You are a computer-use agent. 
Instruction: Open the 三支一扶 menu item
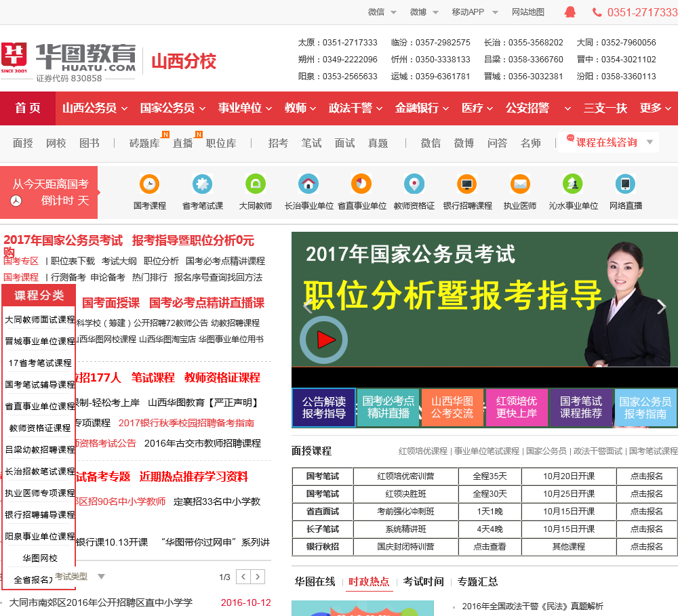point(605,108)
